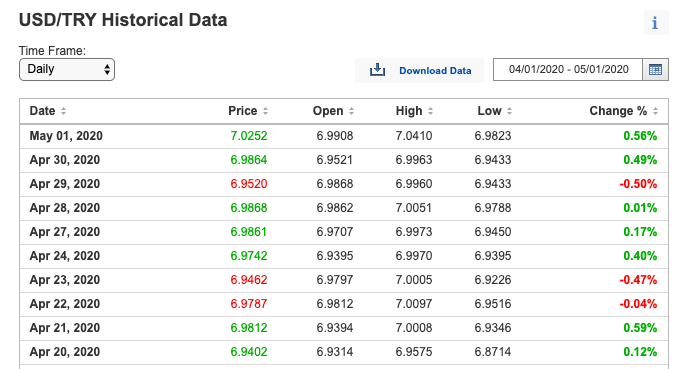Screen dimensions: 685x369
Task: Click the high value 6.9575
Action: point(414,352)
